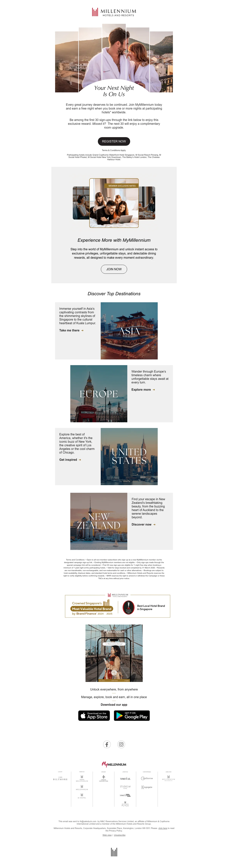Get the app on Google Play badge

pos(132,716)
